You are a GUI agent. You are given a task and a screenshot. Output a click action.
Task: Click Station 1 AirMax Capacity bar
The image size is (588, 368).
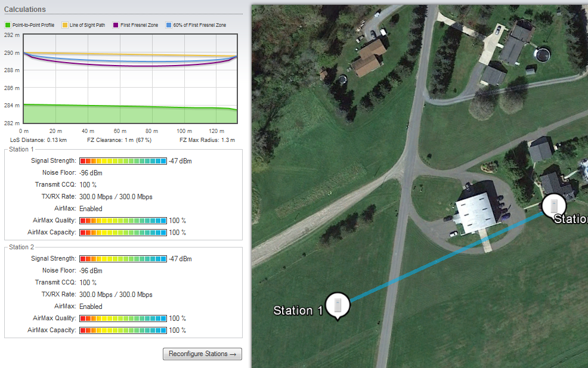coord(123,233)
